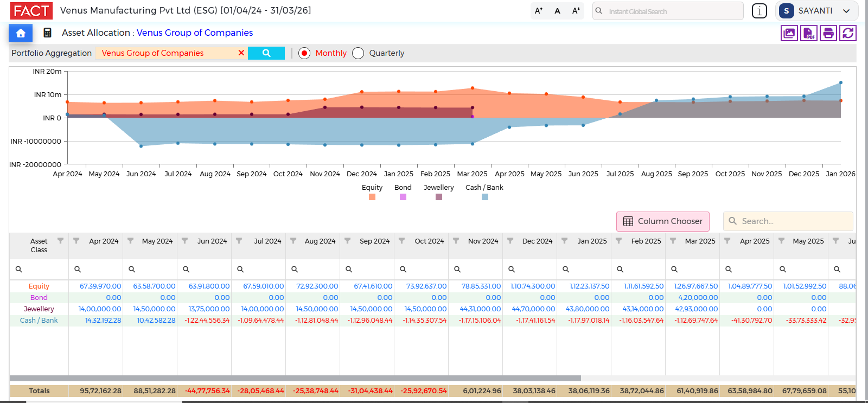Select the Cash / Bank row label
Image resolution: width=868 pixels, height=403 pixels.
tap(39, 321)
